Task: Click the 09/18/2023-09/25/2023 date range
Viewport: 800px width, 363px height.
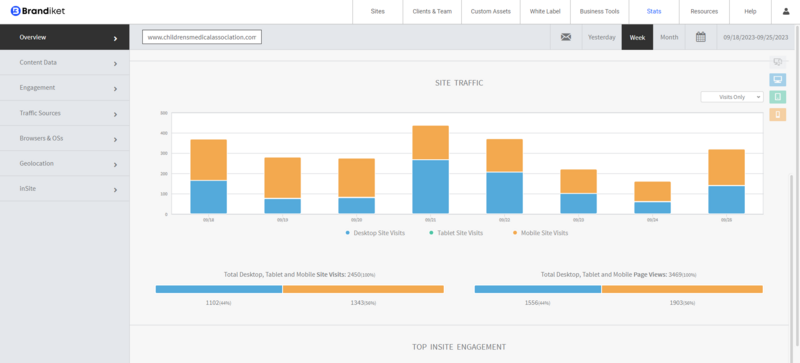Action: tap(756, 37)
